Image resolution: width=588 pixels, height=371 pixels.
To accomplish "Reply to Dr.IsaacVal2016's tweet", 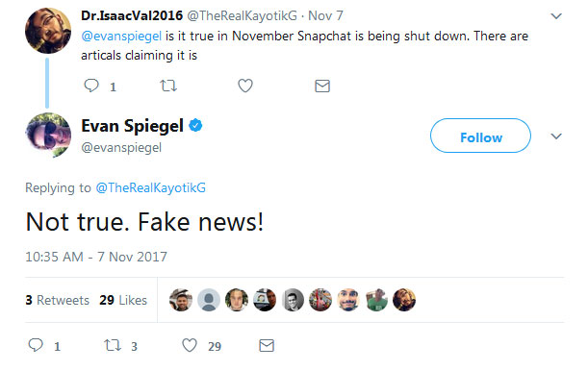I will point(91,86).
